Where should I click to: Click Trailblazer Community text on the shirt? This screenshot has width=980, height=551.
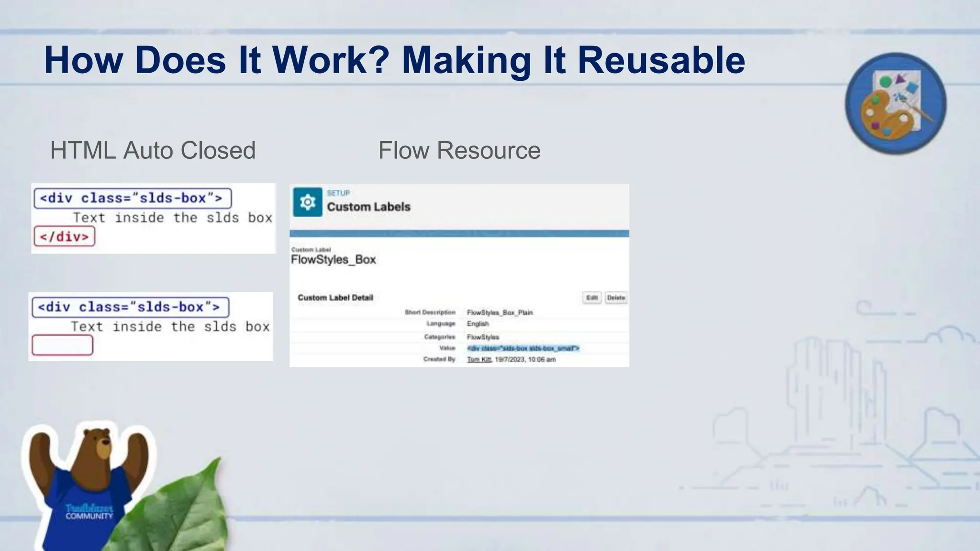point(89,512)
